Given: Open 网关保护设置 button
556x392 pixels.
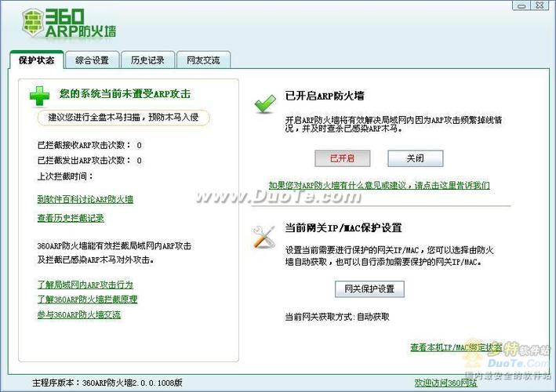Looking at the screenshot, I should pyautogui.click(x=369, y=289).
